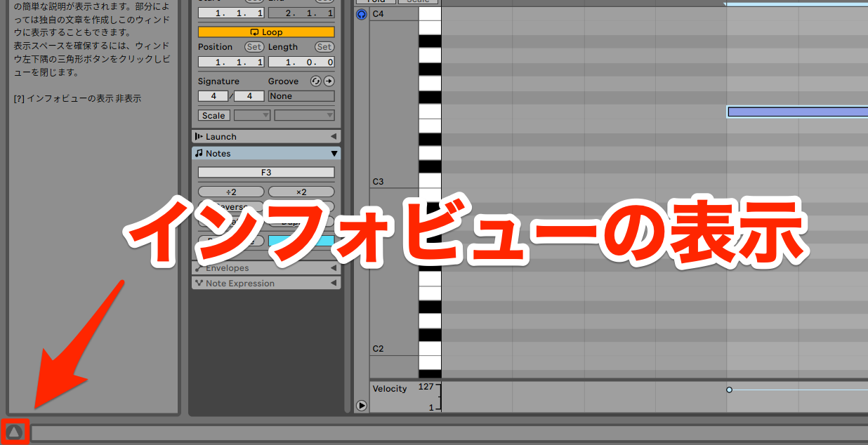Toggle the headphone MIDI preview icon

point(362,14)
